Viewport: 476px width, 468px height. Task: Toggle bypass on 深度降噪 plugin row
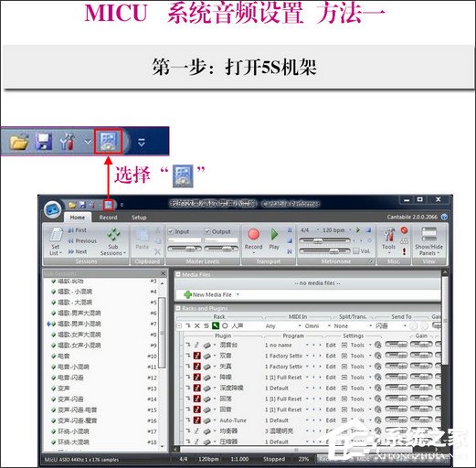(x=197, y=388)
